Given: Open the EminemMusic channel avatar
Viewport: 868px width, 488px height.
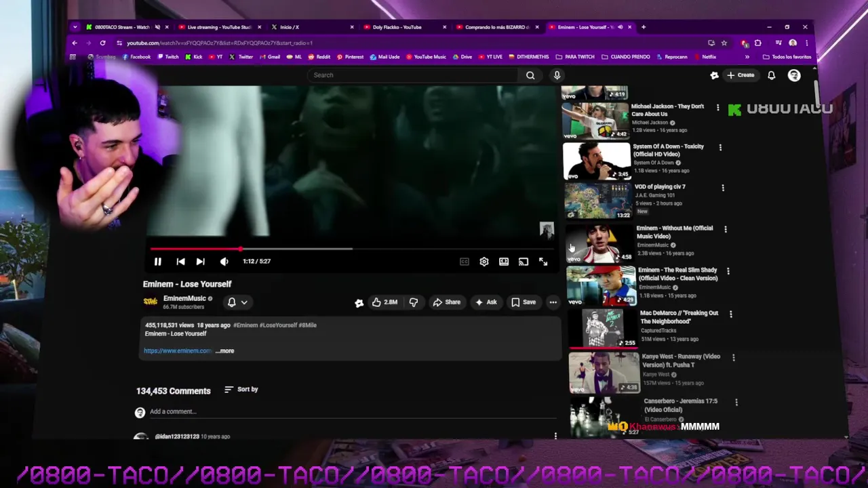Looking at the screenshot, I should pyautogui.click(x=150, y=302).
